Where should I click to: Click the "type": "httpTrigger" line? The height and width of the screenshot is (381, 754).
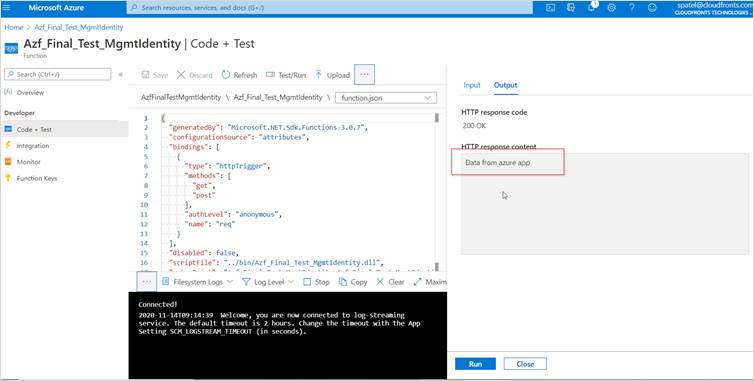tap(227, 166)
